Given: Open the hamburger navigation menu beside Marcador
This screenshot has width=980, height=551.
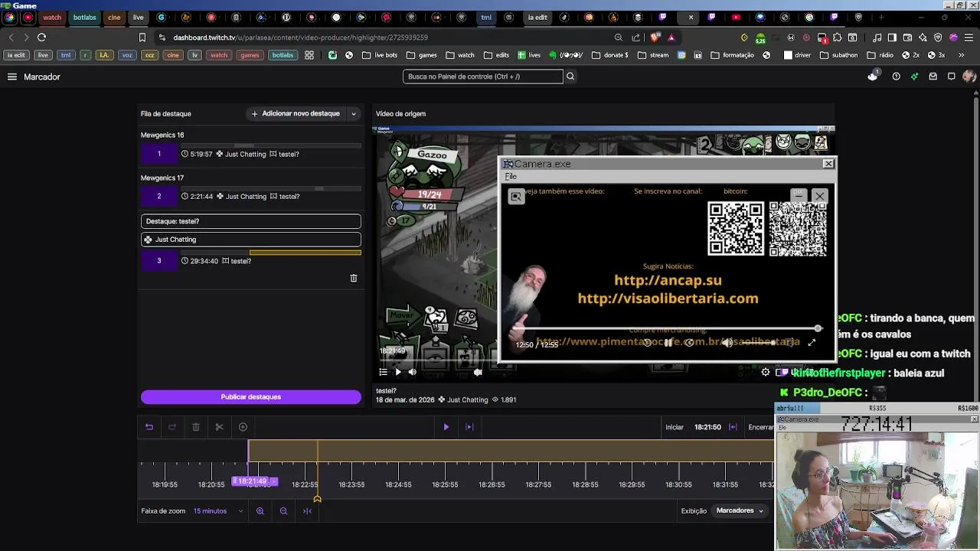Looking at the screenshot, I should (12, 77).
